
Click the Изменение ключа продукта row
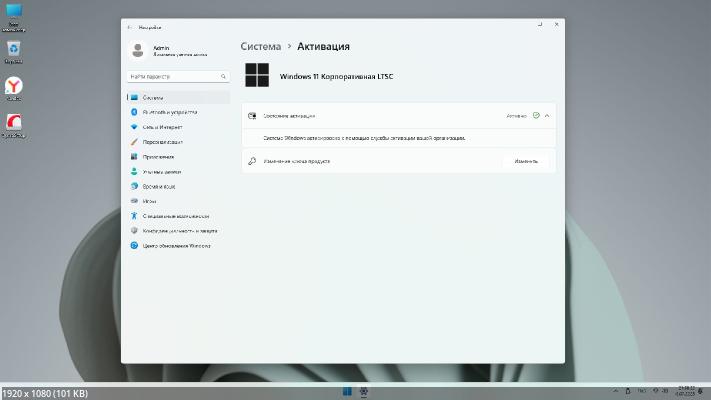399,161
